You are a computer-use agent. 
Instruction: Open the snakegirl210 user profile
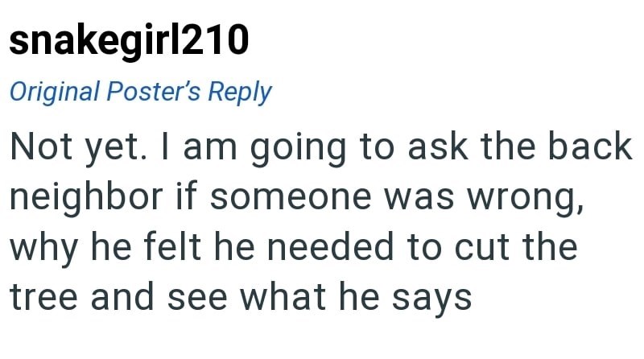128,41
